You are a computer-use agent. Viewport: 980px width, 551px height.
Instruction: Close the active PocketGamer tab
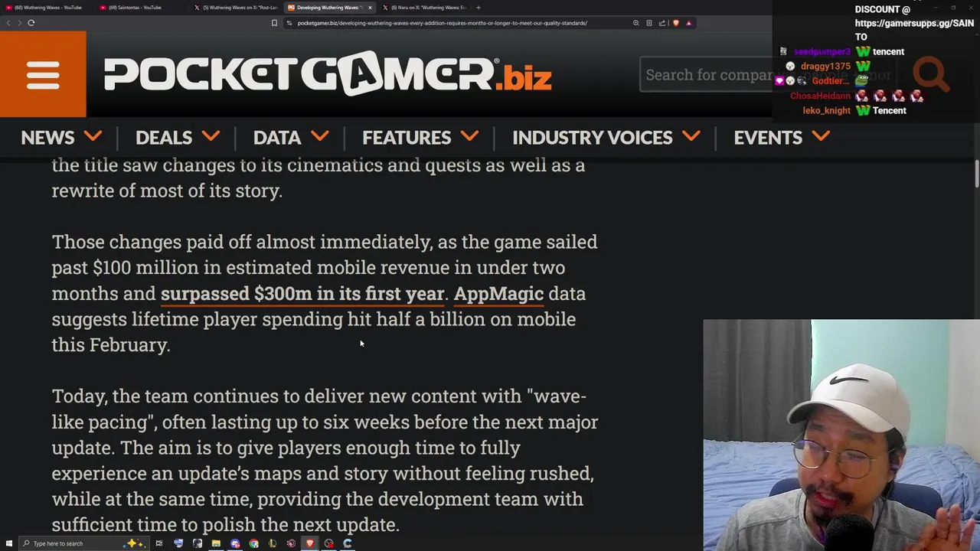coord(370,8)
